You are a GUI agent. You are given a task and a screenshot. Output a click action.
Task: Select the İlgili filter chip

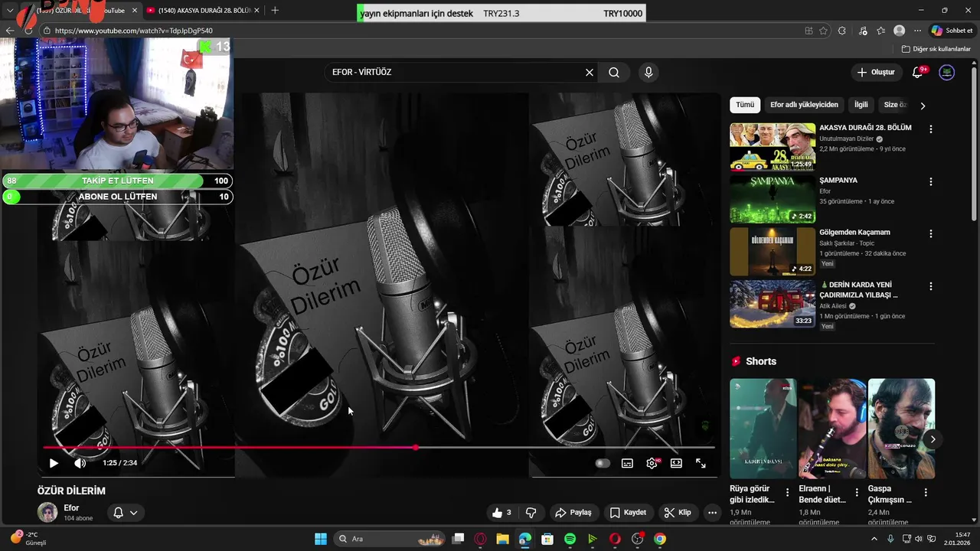pyautogui.click(x=861, y=105)
